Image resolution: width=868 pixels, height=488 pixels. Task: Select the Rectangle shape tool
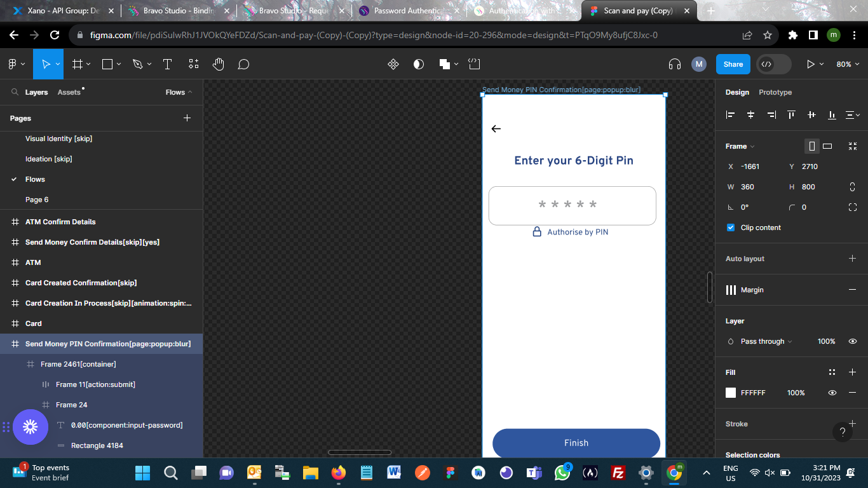[107, 64]
